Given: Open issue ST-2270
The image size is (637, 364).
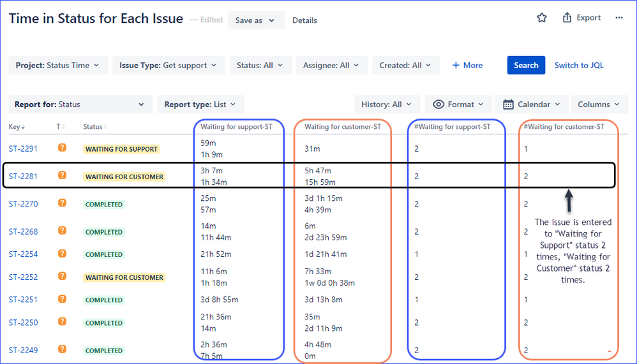Looking at the screenshot, I should coord(23,204).
